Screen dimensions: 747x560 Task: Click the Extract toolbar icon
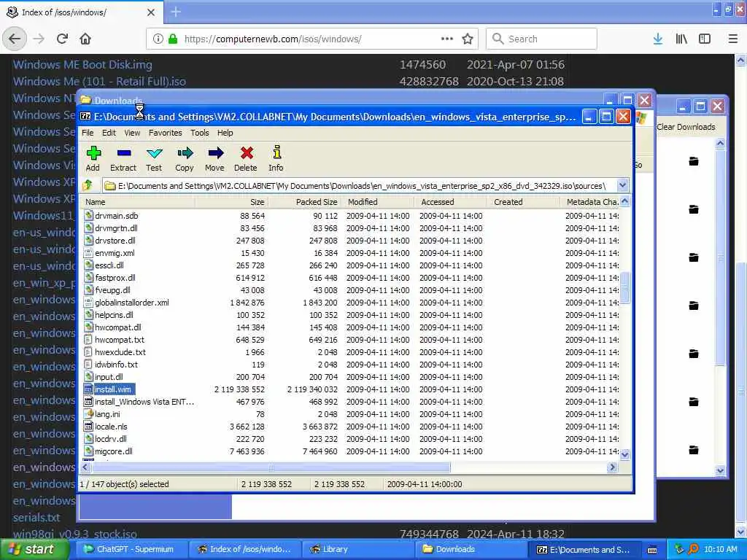point(124,153)
